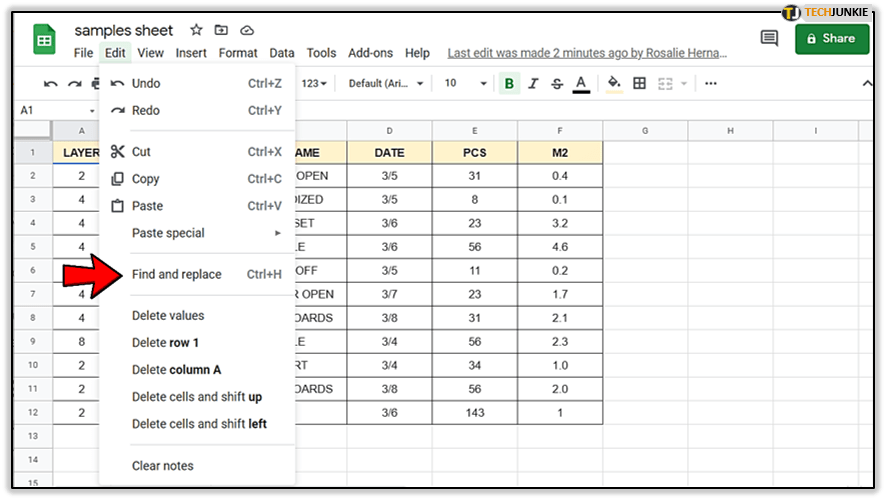Click the green Share button
Image resolution: width=886 pixels, height=500 pixels.
(x=832, y=39)
